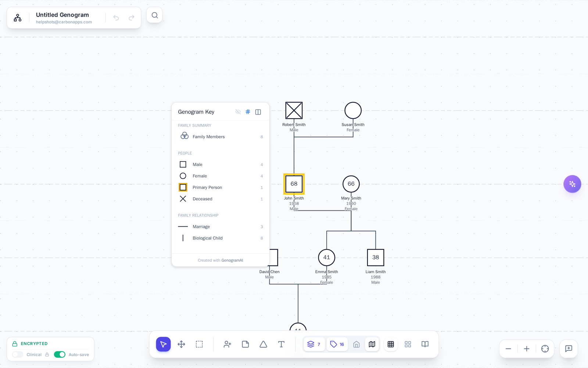This screenshot has width=588, height=368.
Task: Click the add person icon
Action: (227, 344)
